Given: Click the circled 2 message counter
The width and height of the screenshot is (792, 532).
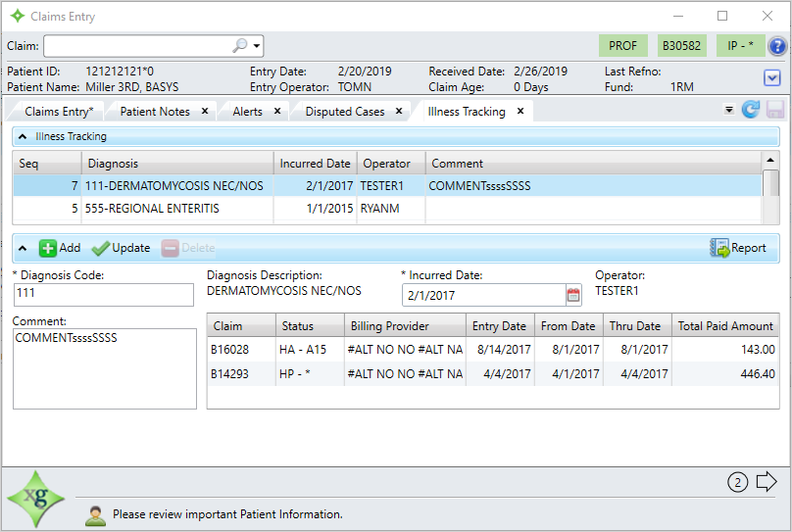Looking at the screenshot, I should click(737, 483).
